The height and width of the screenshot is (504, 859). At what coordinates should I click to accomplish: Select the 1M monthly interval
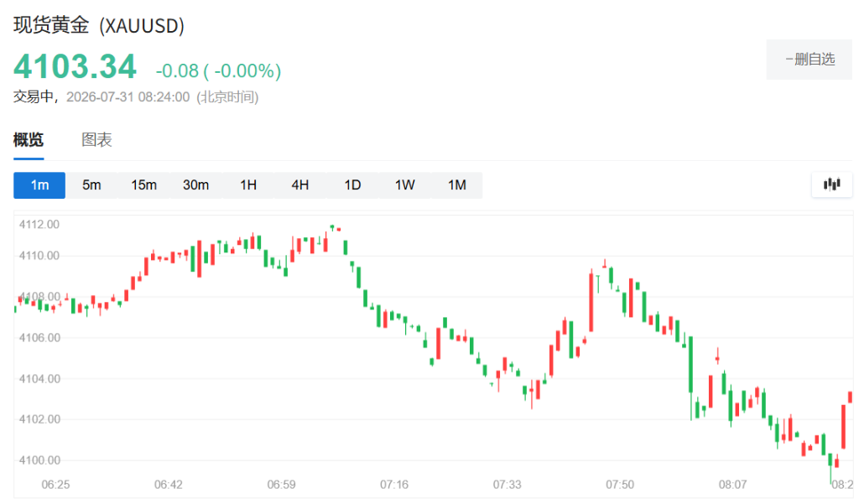(x=457, y=185)
